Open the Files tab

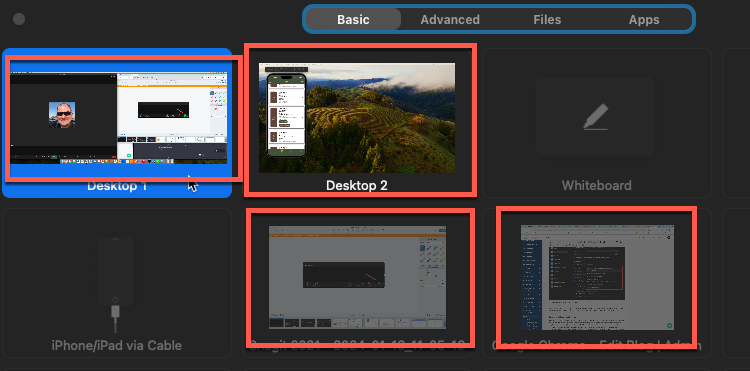(547, 20)
